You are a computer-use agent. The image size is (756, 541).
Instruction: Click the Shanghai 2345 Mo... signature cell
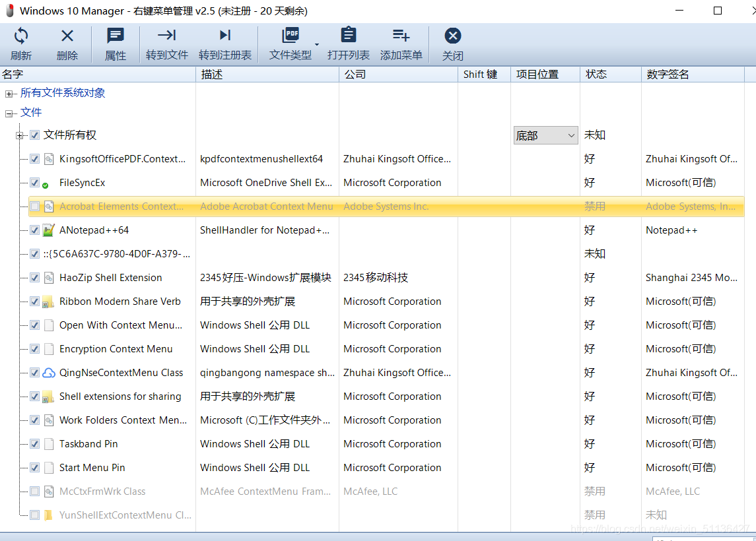pyautogui.click(x=691, y=278)
